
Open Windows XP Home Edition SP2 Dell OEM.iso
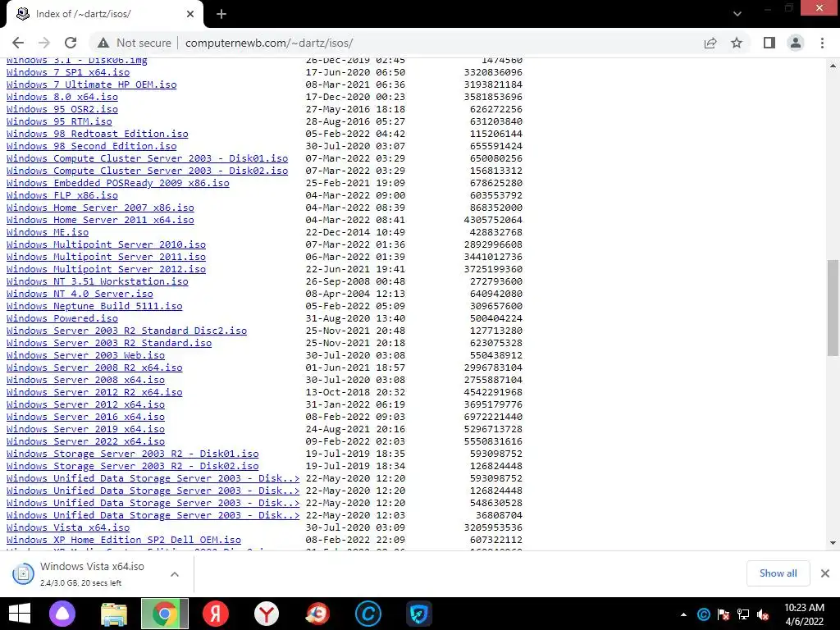tap(124, 541)
